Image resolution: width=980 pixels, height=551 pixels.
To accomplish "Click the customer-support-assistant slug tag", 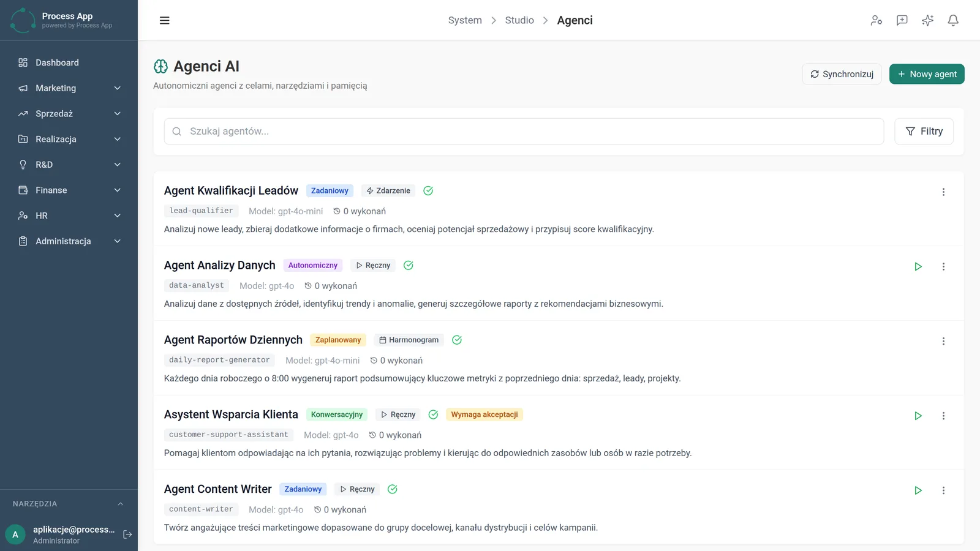I will (x=228, y=435).
